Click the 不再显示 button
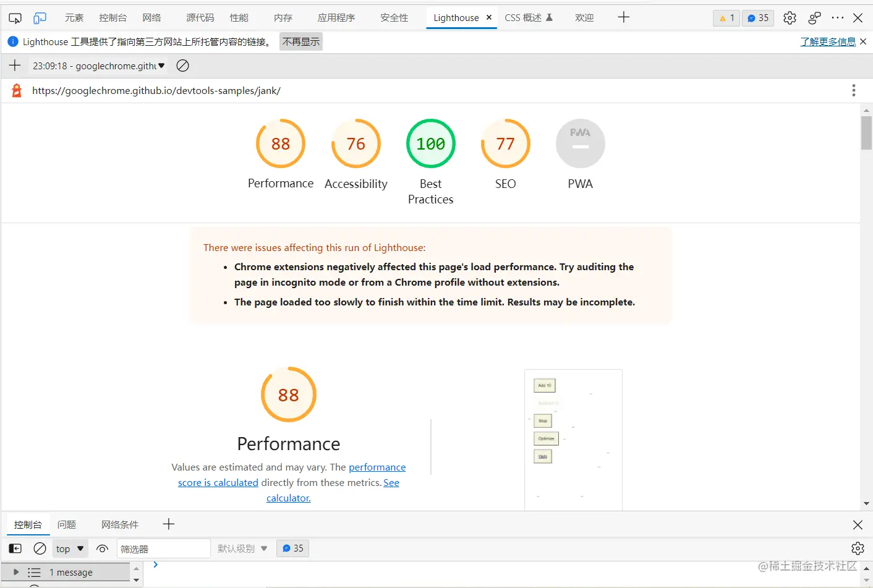The height and width of the screenshot is (588, 873). click(x=301, y=41)
